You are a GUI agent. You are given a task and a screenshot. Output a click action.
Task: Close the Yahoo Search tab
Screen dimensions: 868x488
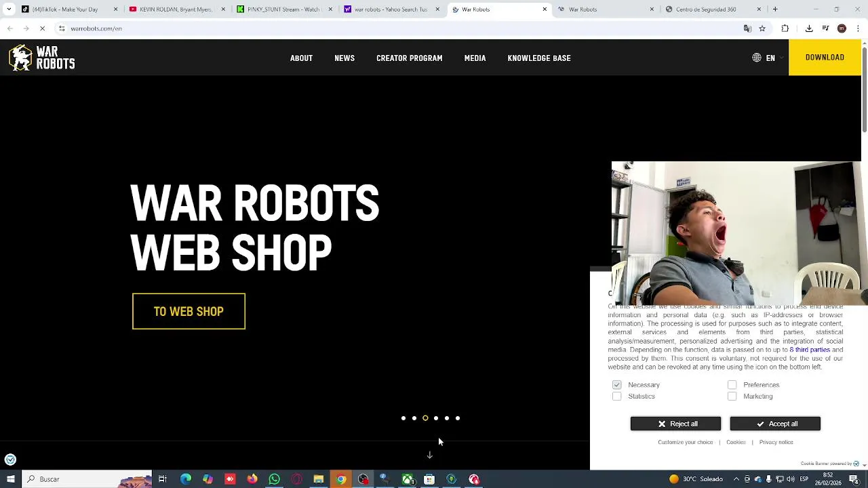(437, 9)
